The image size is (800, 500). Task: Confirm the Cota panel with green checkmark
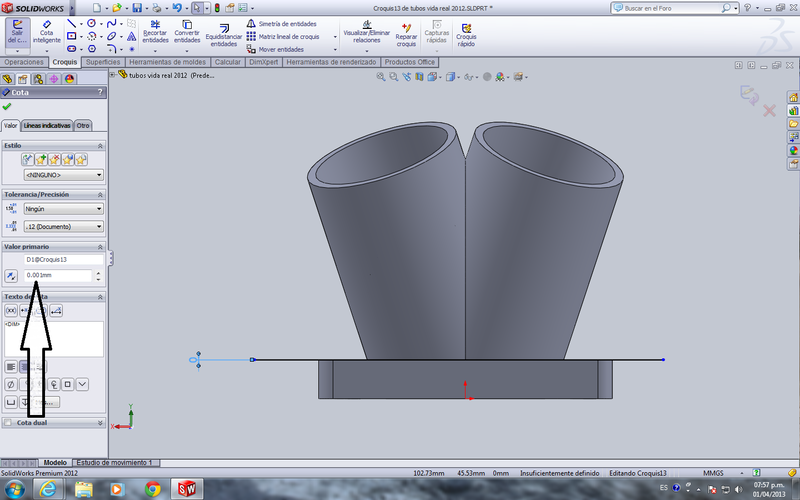point(7,106)
